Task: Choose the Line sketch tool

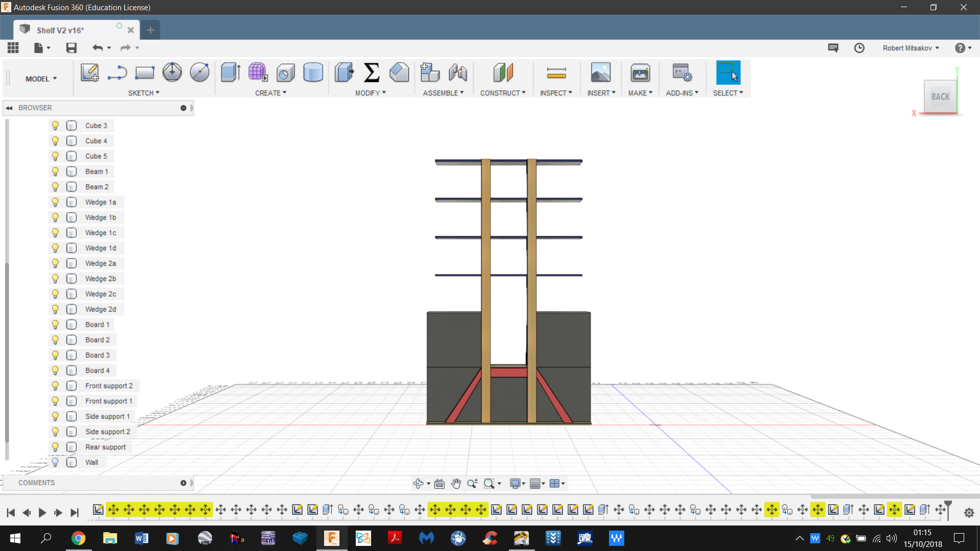Action: point(117,72)
